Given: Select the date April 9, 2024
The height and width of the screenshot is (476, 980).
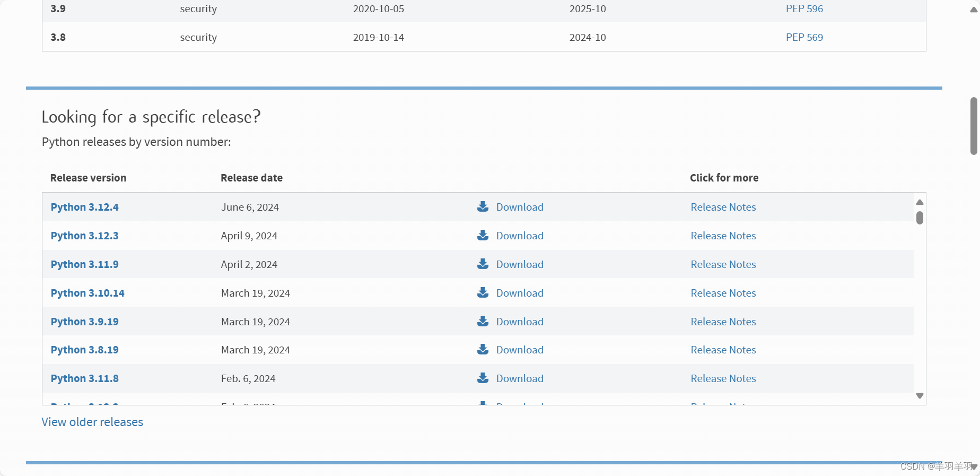Looking at the screenshot, I should click(x=249, y=236).
